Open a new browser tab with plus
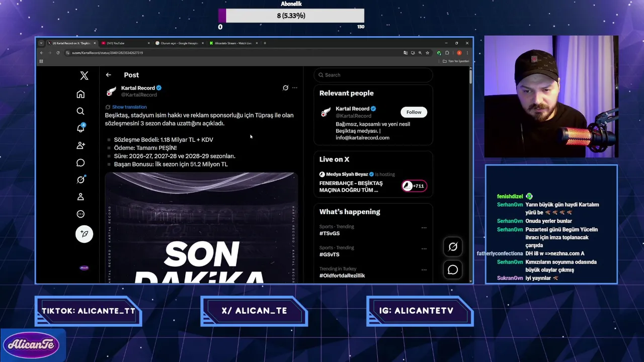This screenshot has width=644, height=362. 265,43
